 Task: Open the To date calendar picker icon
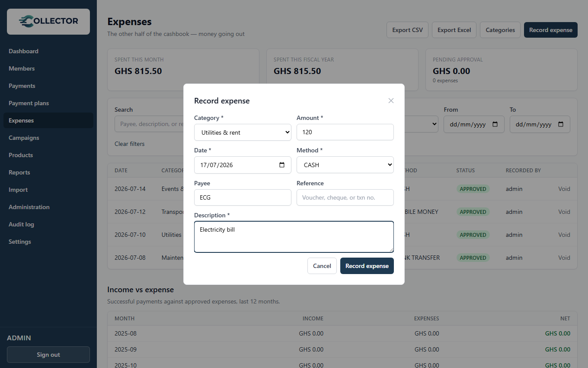point(561,124)
